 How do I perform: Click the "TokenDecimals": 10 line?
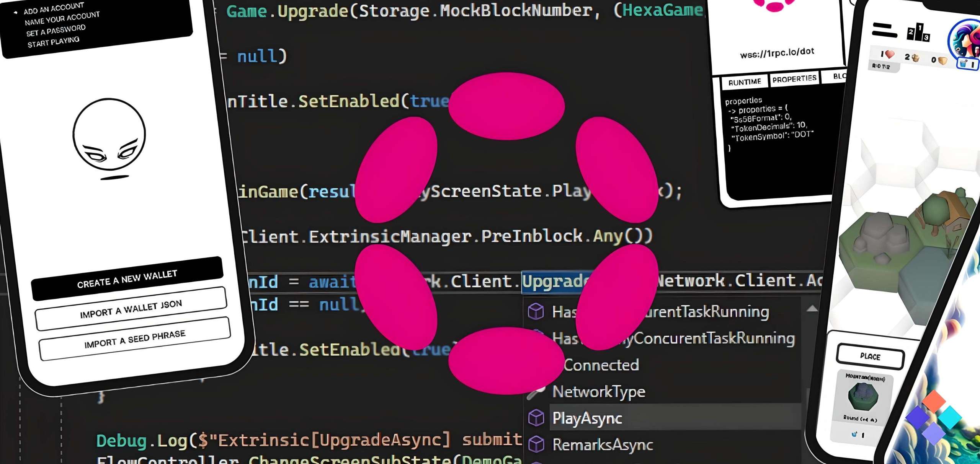(769, 126)
